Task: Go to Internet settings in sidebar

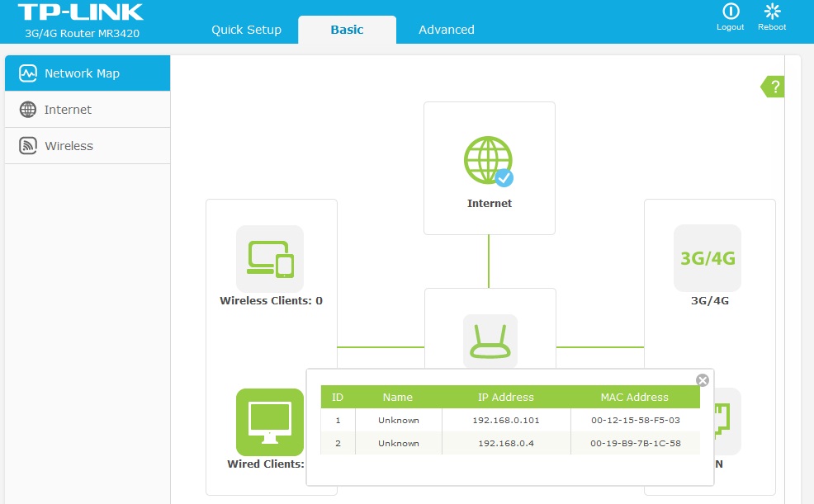Action: pyautogui.click(x=88, y=110)
